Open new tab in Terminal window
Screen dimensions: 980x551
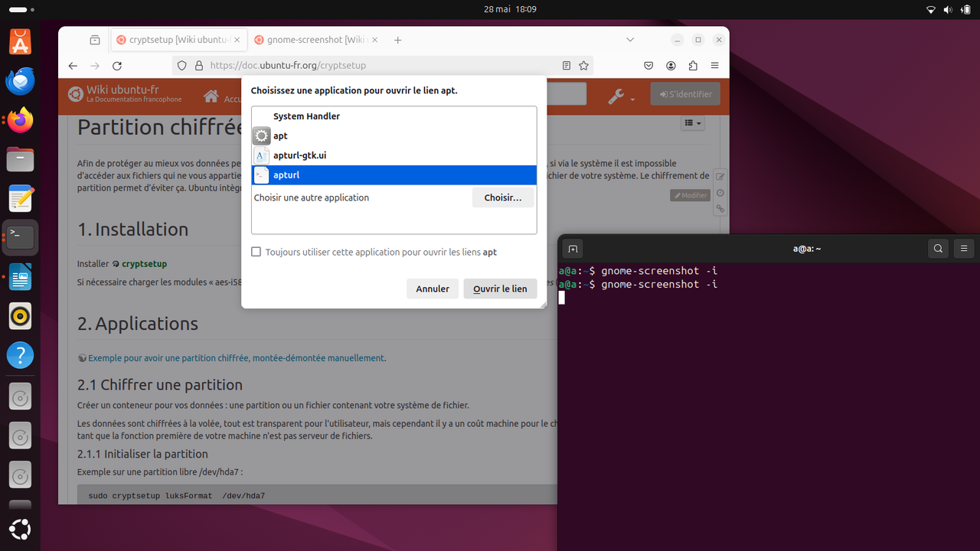click(x=573, y=248)
